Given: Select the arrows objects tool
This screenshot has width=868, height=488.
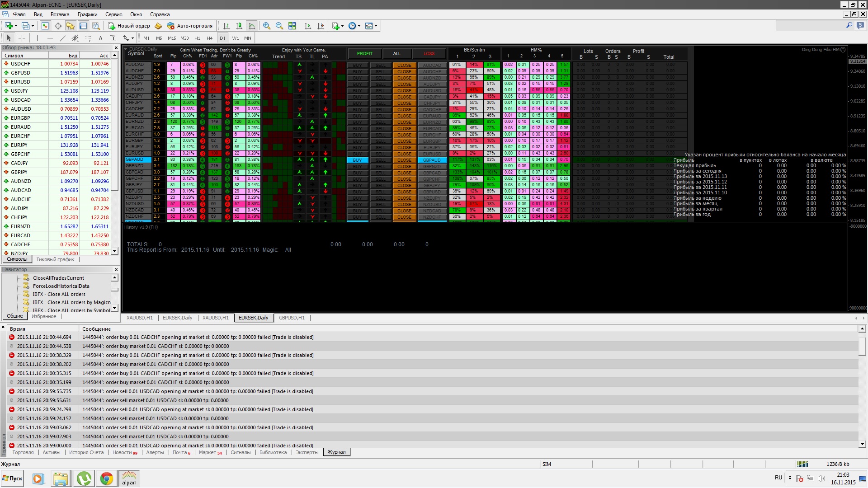Looking at the screenshot, I should click(126, 38).
